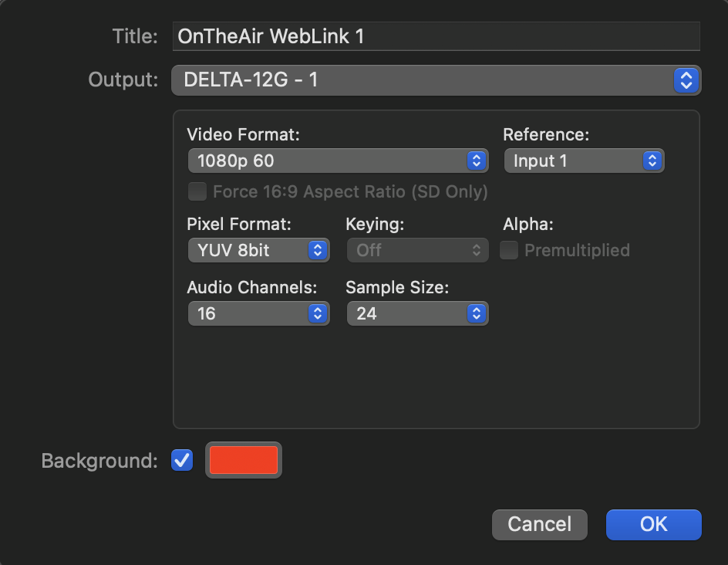Open the YUV 8bit pixel format dropdown
728x565 pixels.
(x=258, y=250)
